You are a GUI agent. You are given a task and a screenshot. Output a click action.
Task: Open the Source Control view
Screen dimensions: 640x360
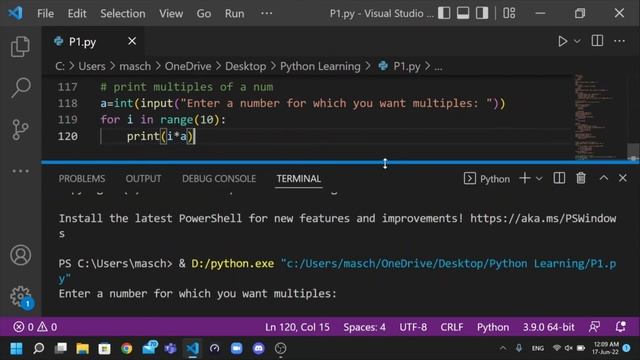tap(20, 130)
